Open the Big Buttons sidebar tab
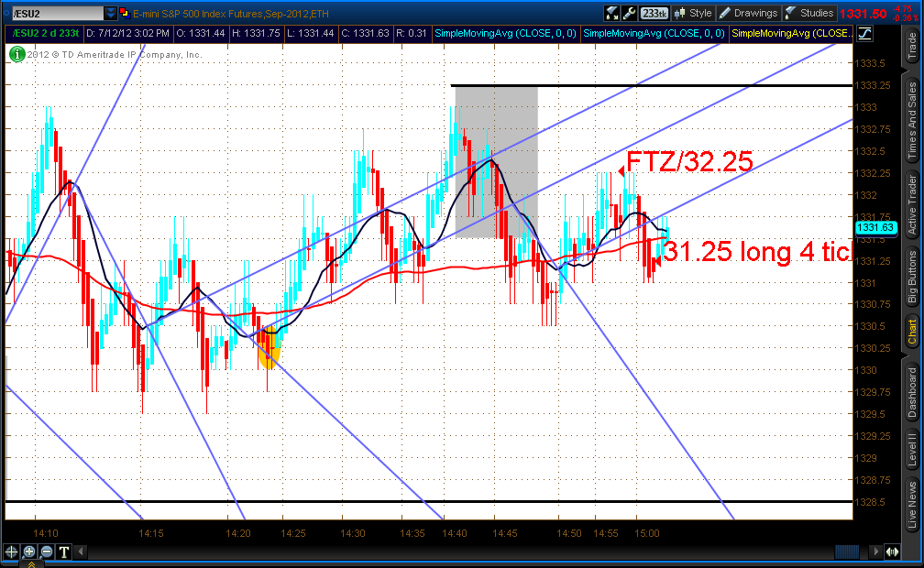The height and width of the screenshot is (568, 924). [912, 277]
